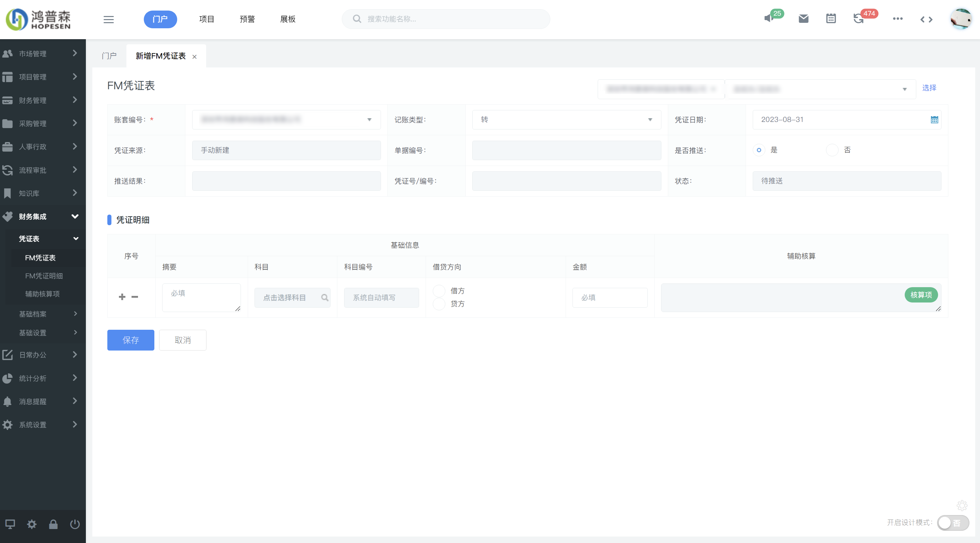Viewport: 980px width, 543px height.
Task: Click the 保存 button
Action: (x=131, y=340)
